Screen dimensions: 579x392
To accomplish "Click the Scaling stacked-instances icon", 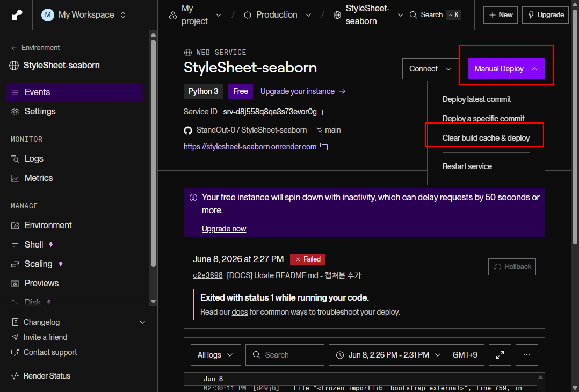I will click(x=15, y=264).
